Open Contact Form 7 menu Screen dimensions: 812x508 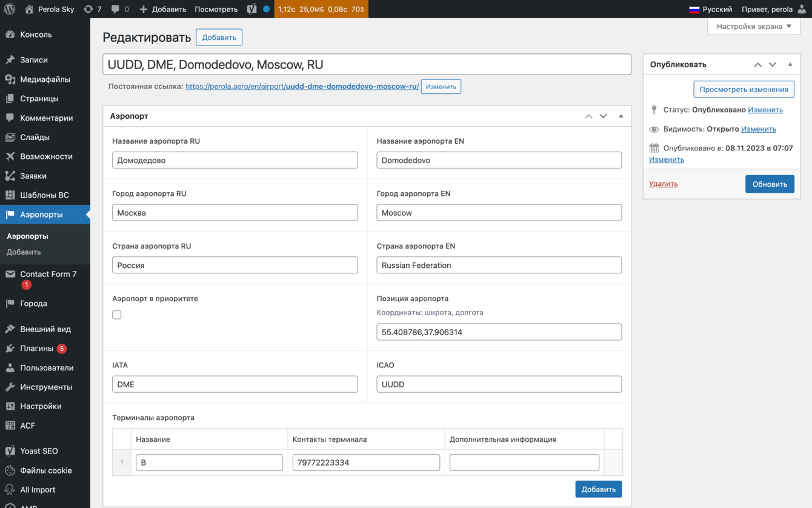point(48,274)
